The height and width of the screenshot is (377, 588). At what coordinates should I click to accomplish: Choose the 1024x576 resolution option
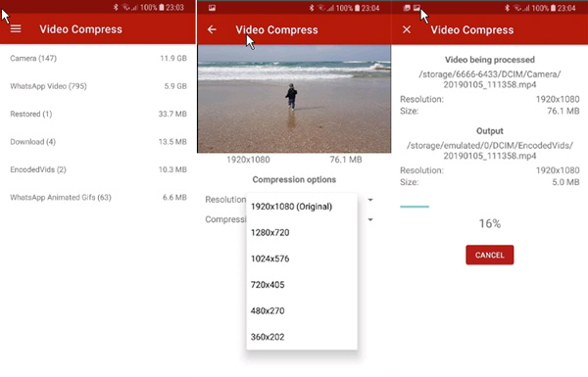click(302, 259)
